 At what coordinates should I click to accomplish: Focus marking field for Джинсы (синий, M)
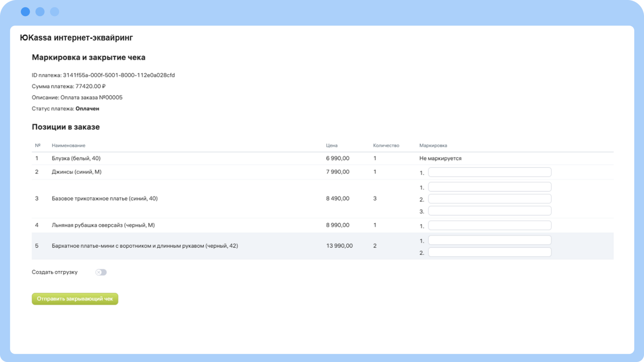(490, 172)
